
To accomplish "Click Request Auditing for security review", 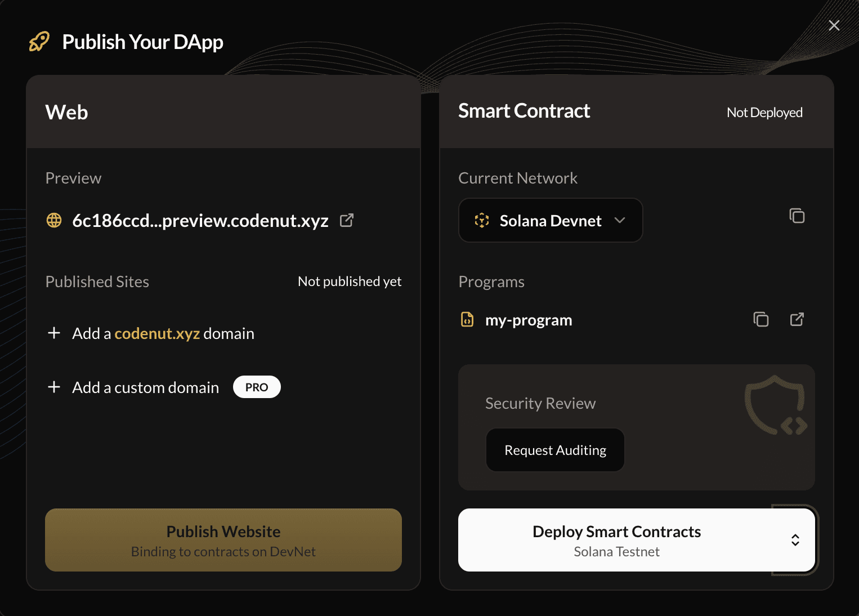I will click(x=554, y=449).
